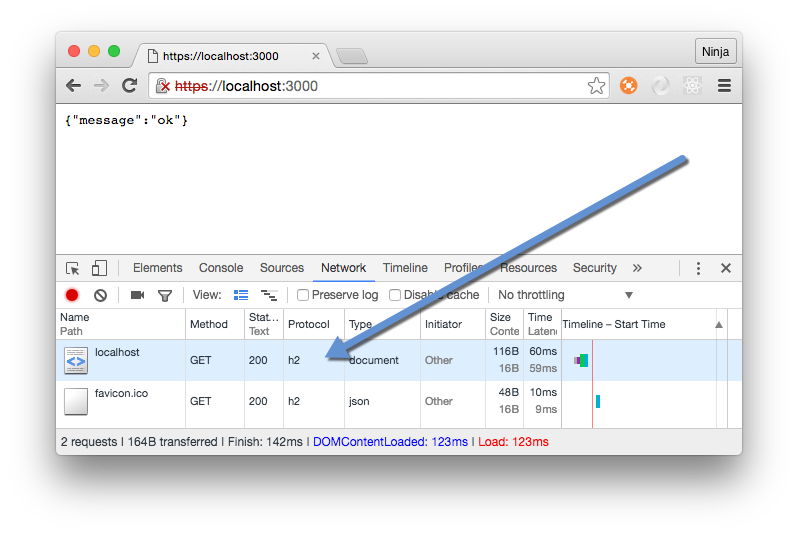Image resolution: width=798 pixels, height=535 pixels.
Task: Select the favicon.ico request row
Action: [398, 401]
